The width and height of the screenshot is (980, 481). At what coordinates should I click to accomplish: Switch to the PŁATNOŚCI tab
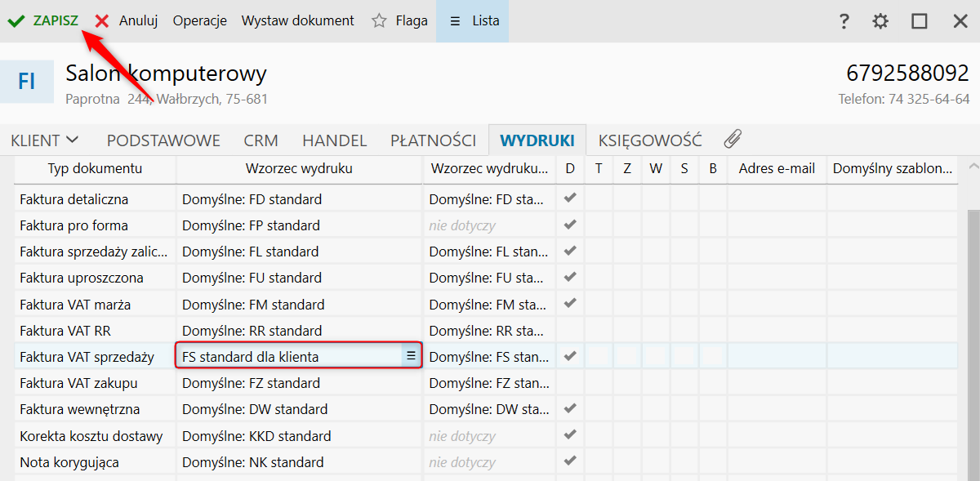click(433, 140)
